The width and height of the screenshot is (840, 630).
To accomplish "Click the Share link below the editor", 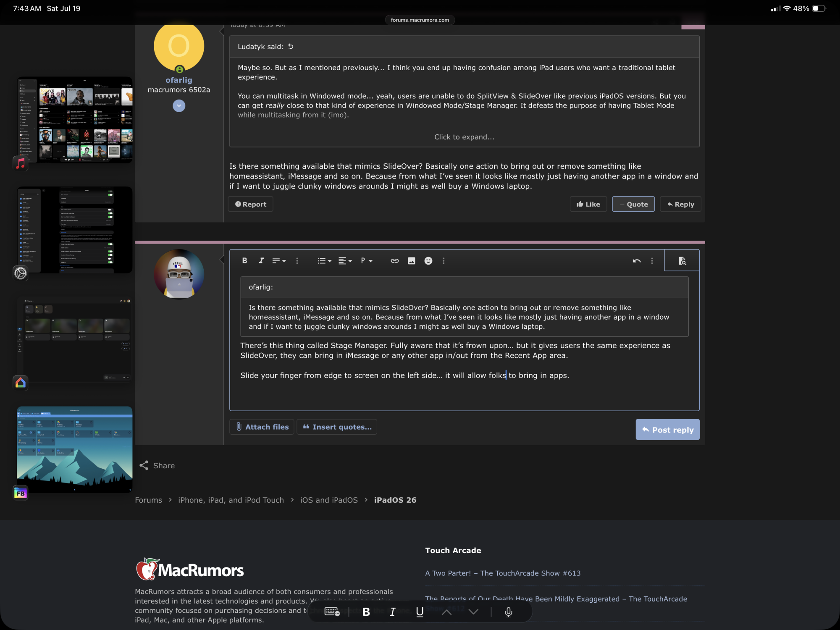I will (157, 465).
